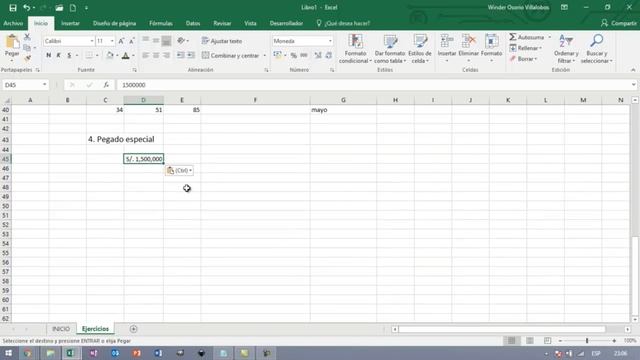Switch to the Diseño de página tab

tap(114, 23)
